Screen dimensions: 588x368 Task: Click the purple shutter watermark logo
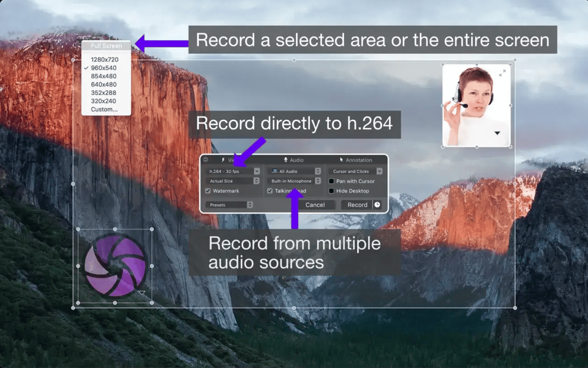pos(115,265)
